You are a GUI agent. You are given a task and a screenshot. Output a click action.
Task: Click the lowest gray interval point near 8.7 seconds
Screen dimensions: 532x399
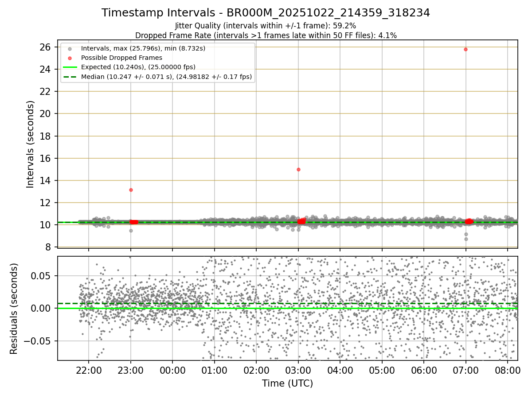click(466, 239)
